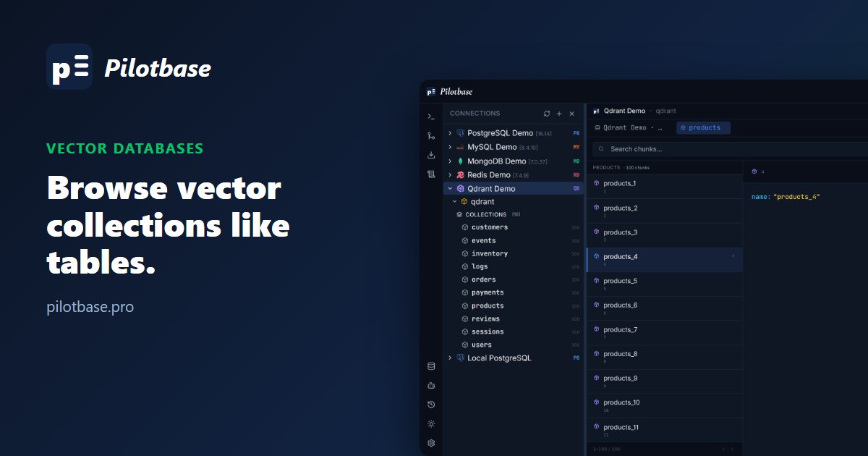This screenshot has height=456, width=868.
Task: Select the products_3 chunk
Action: pos(665,235)
